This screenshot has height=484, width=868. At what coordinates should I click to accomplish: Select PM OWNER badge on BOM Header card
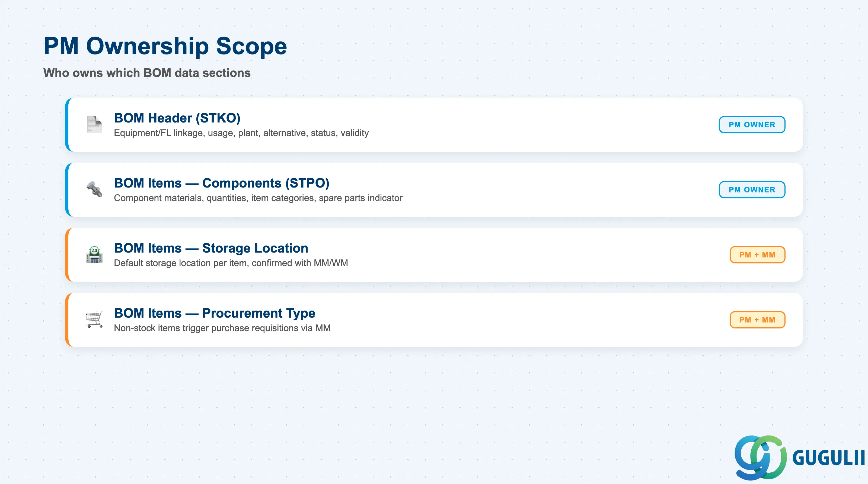(x=752, y=125)
